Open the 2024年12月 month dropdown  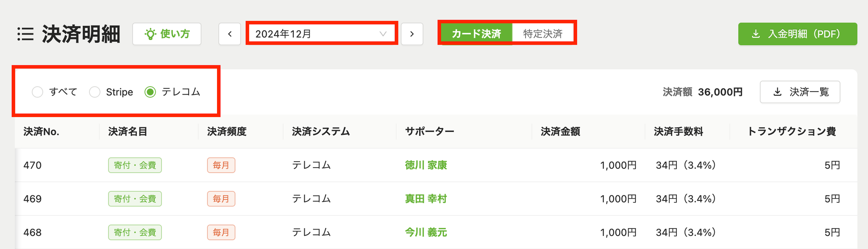(x=322, y=34)
